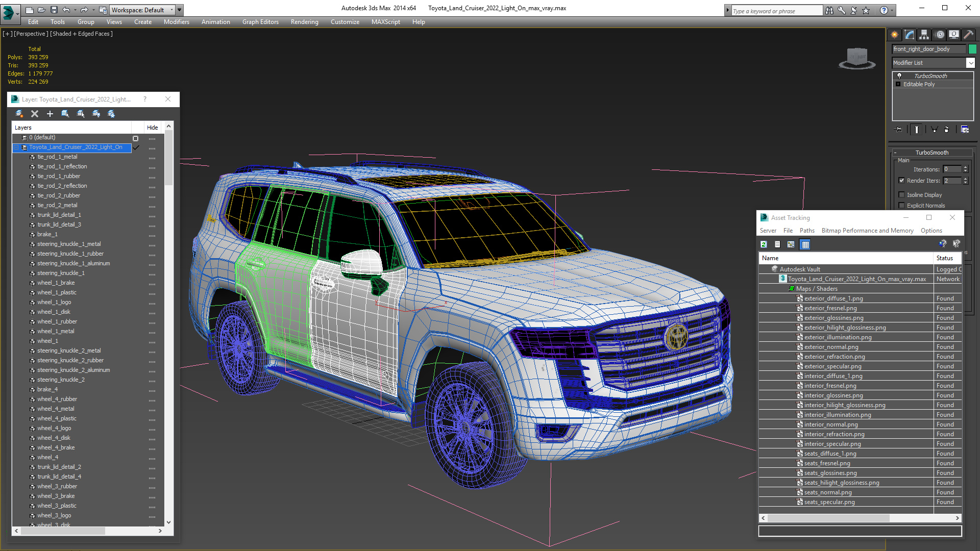Click the Project Folder icon in quick access toolbar

click(103, 10)
